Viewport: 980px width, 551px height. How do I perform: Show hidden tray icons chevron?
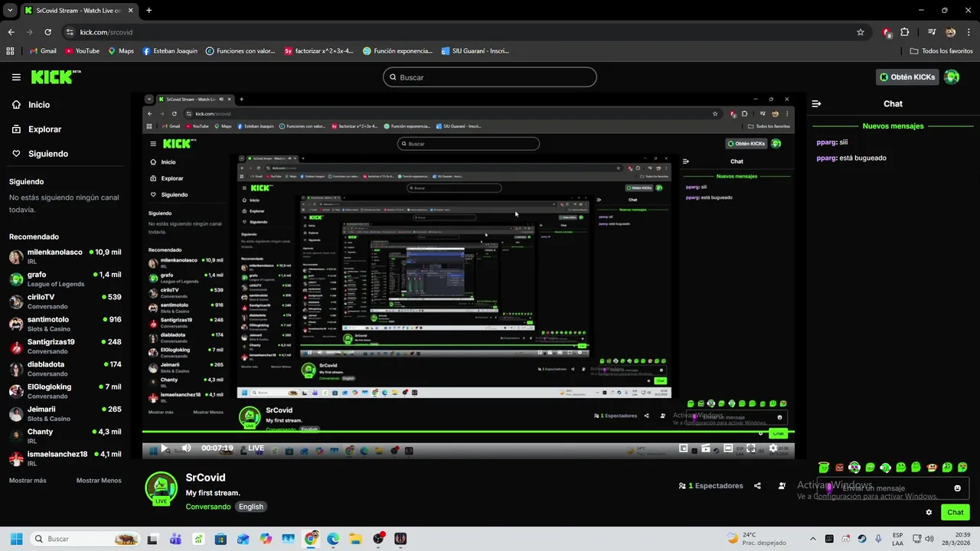coord(812,539)
